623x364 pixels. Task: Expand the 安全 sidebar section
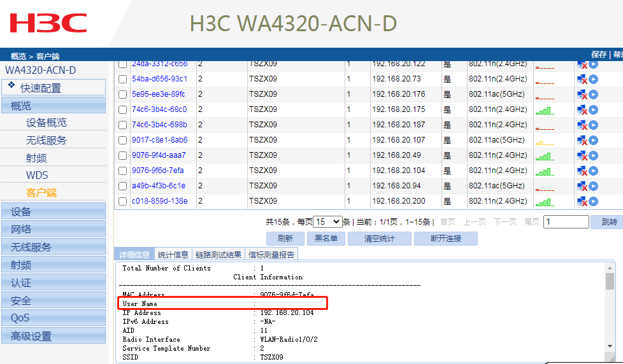(54, 300)
